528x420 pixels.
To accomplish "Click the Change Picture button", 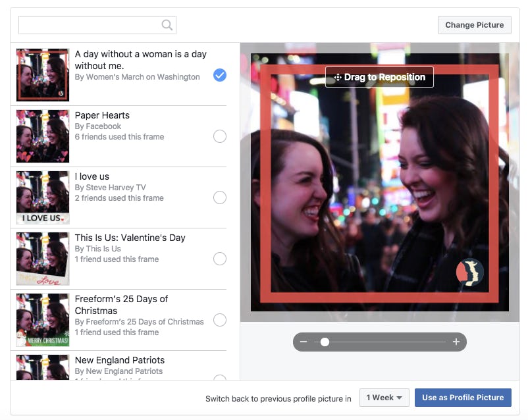I will [474, 24].
